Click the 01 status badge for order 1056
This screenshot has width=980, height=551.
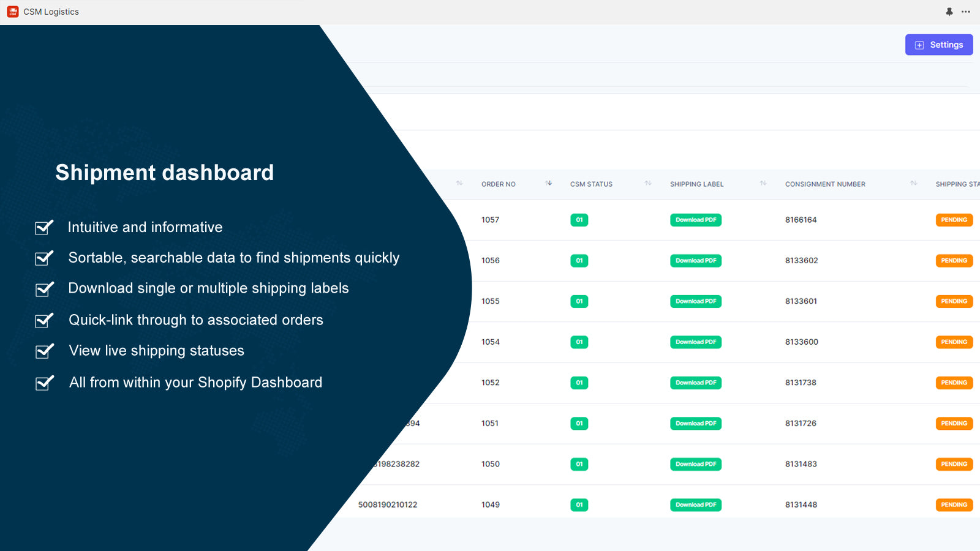(x=579, y=261)
